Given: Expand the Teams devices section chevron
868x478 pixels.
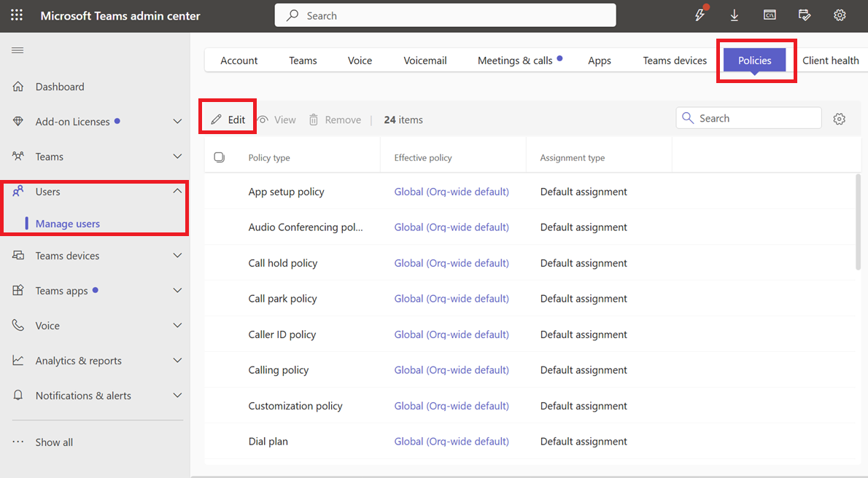Looking at the screenshot, I should click(x=177, y=255).
